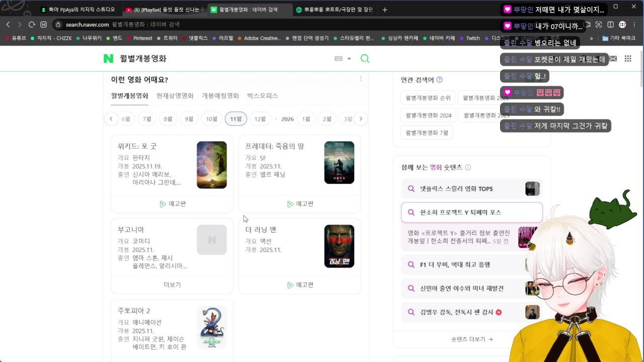Open the 부고니아 movie title
Screen dimensions: 644x362
[131, 230]
